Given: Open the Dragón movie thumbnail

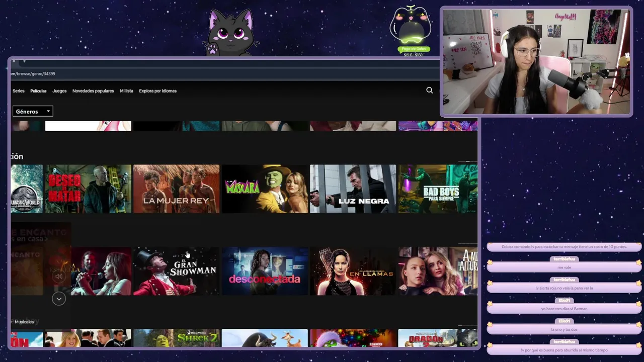Looking at the screenshot, I should [438, 338].
